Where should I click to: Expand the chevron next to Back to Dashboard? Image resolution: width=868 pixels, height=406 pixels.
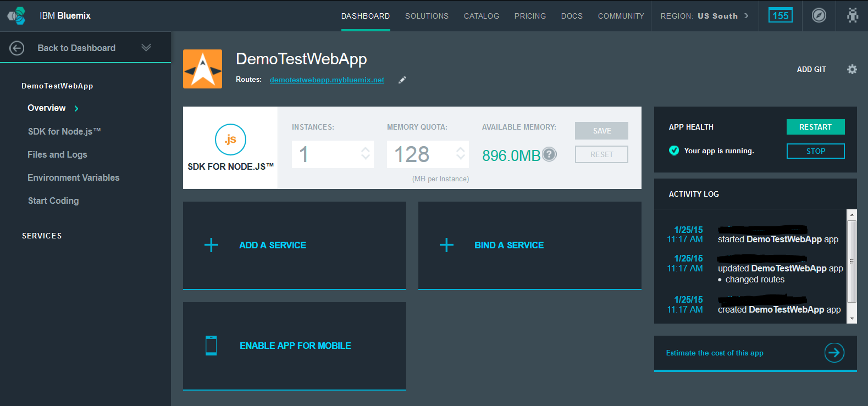click(146, 48)
